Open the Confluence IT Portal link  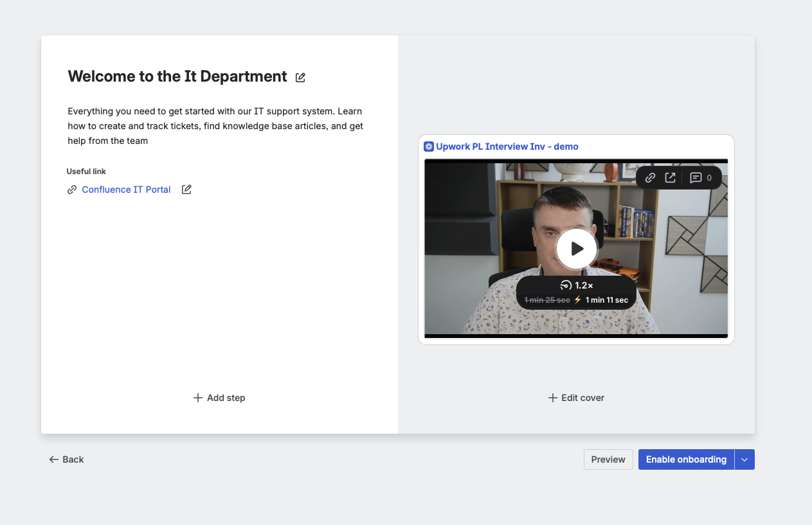126,190
